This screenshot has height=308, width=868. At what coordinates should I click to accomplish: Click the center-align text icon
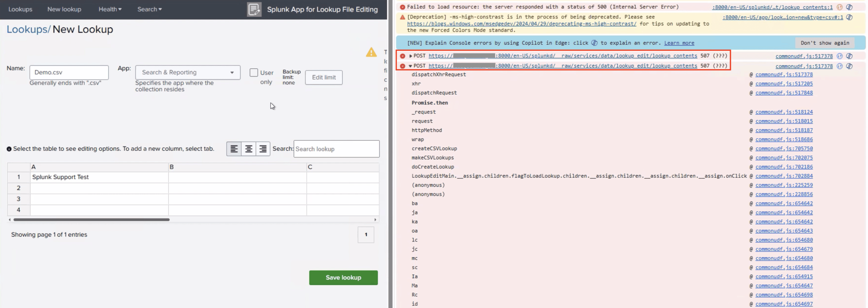click(249, 149)
